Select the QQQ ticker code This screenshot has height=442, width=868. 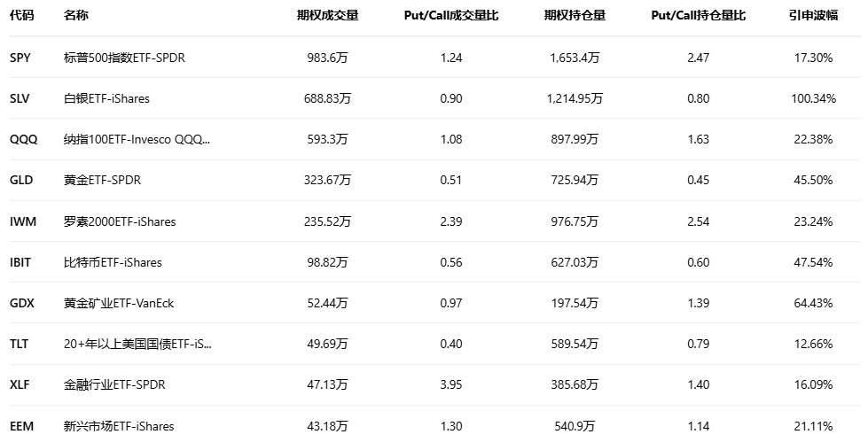[23, 139]
